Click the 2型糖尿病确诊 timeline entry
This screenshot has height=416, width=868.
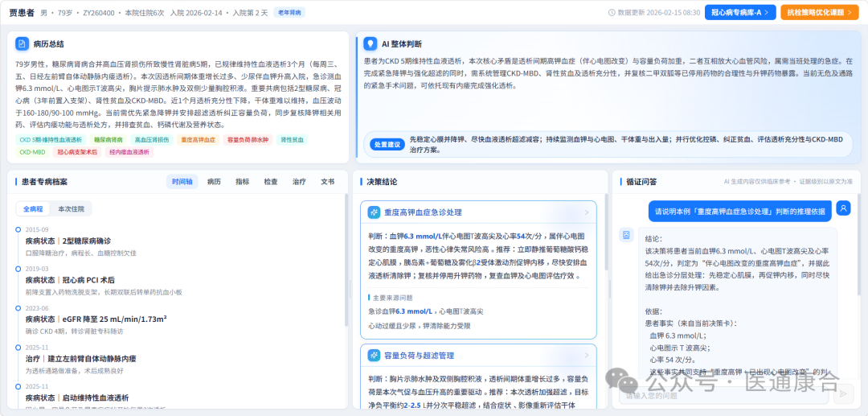click(x=68, y=241)
